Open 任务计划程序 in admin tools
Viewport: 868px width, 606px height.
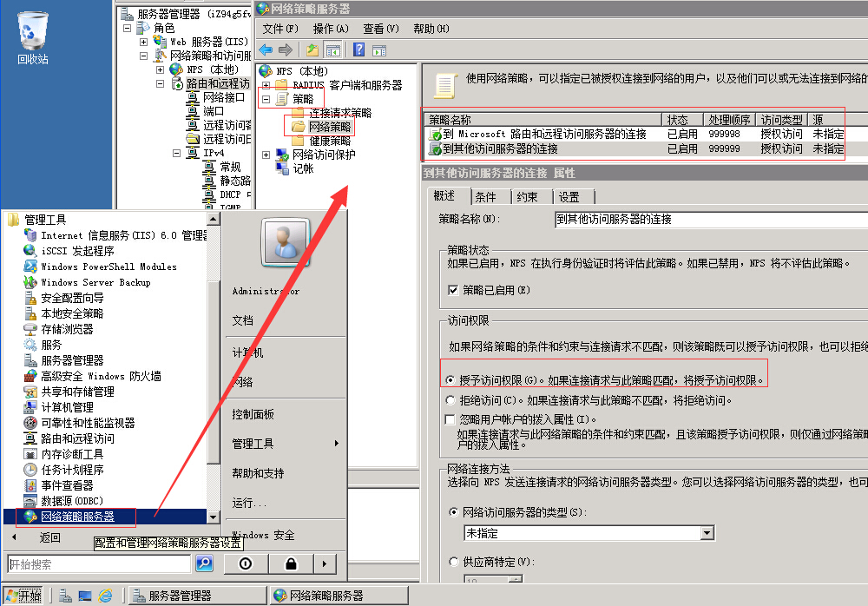point(63,470)
